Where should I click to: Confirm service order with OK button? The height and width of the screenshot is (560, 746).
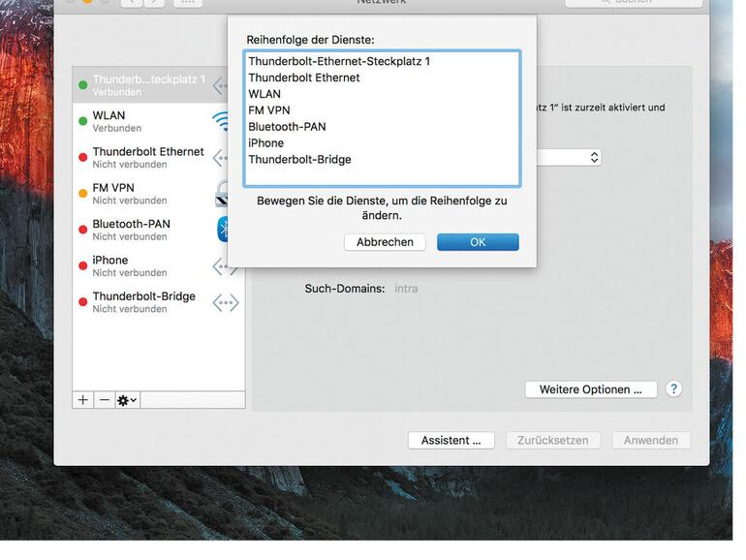[x=478, y=242]
